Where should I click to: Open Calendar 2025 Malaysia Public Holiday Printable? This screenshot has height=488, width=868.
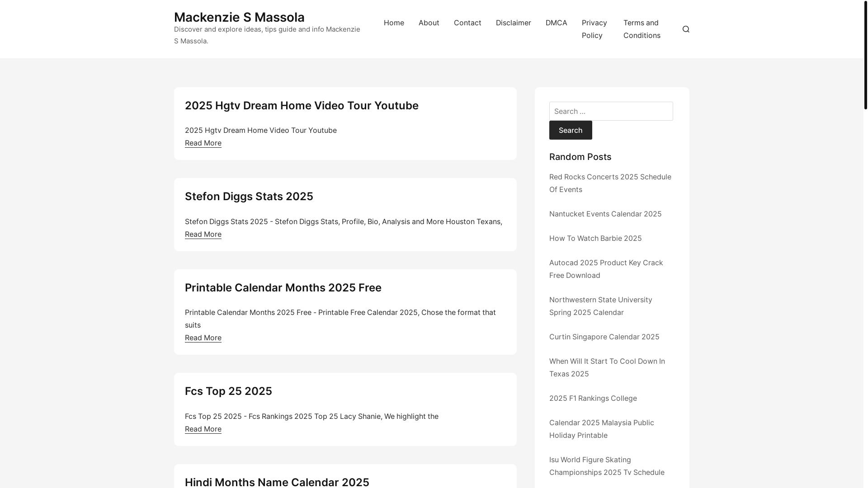click(601, 429)
